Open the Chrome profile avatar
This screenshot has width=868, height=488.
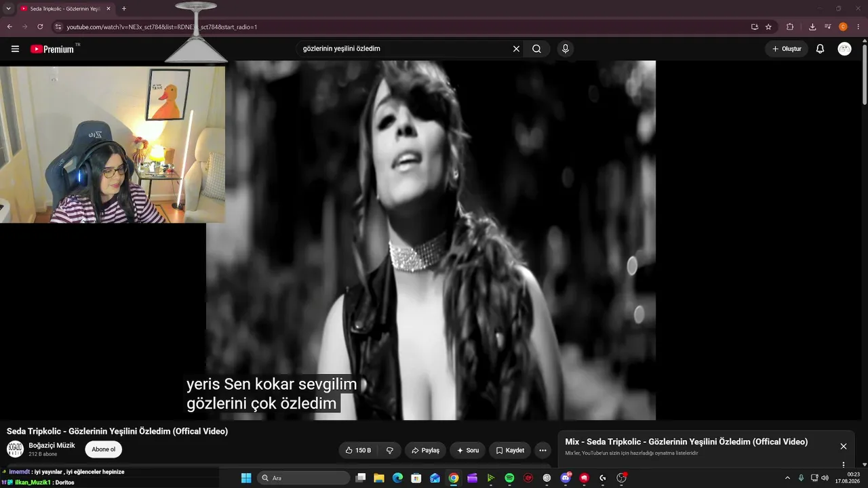point(843,27)
